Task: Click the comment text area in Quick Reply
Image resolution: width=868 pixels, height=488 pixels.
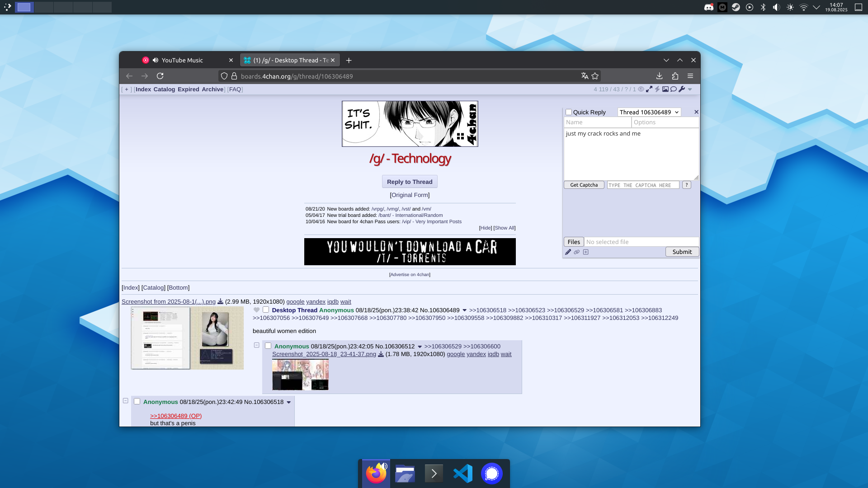Action: click(631, 154)
